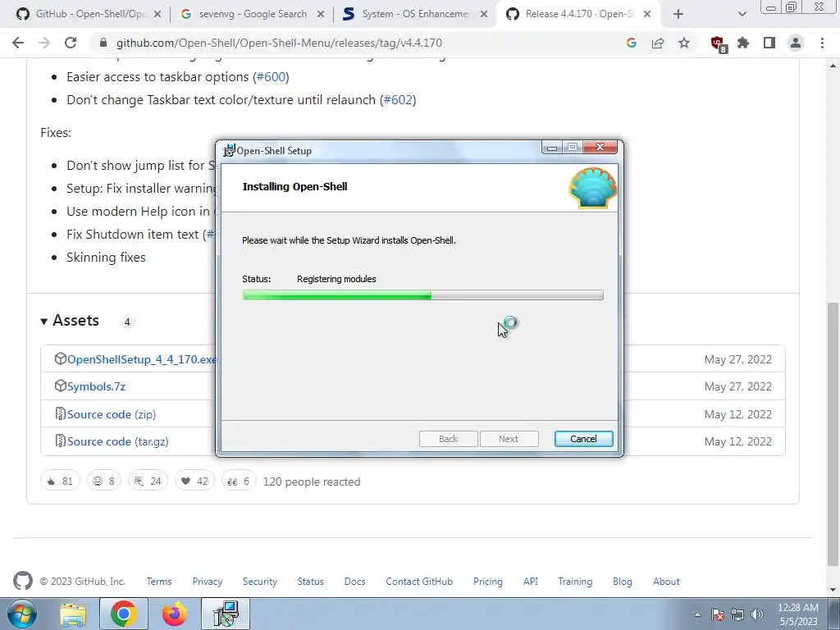Download Source code (zip)
The width and height of the screenshot is (840, 630).
coord(112,414)
